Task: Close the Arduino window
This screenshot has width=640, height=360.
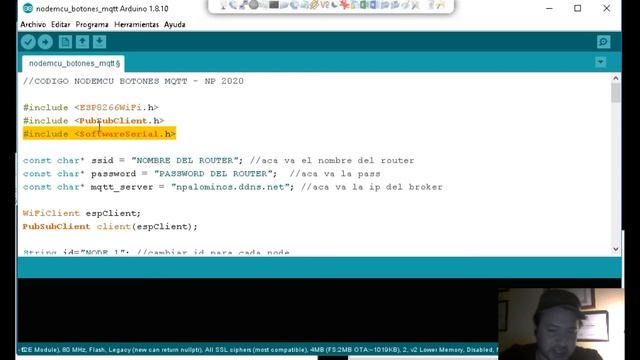Action: click(607, 8)
